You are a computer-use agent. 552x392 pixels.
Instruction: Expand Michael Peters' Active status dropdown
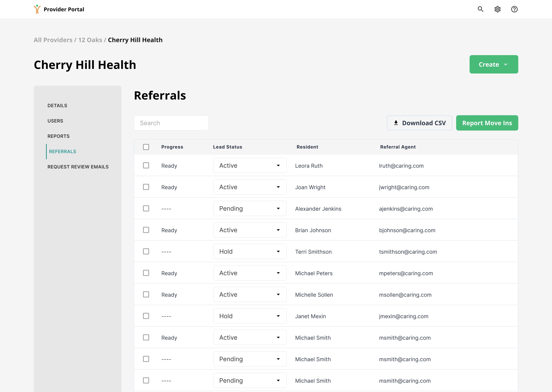(250, 273)
